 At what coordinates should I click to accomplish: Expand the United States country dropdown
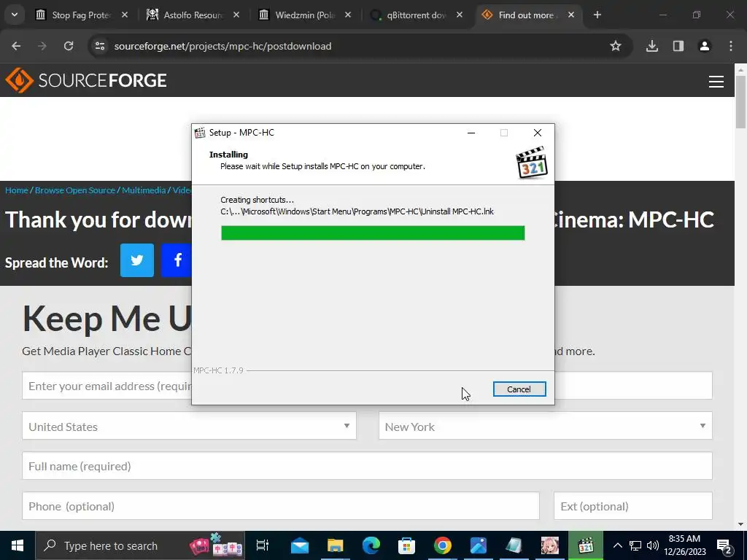189,426
